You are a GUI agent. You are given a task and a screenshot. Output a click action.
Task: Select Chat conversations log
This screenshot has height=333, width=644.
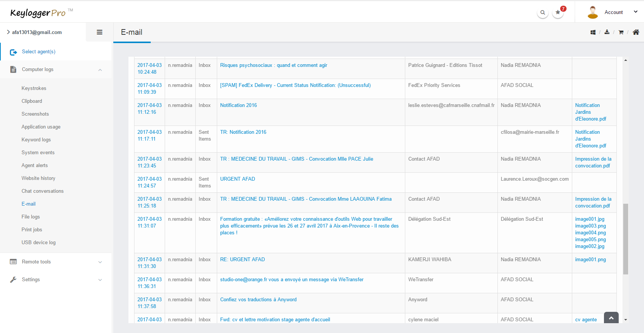(x=42, y=191)
